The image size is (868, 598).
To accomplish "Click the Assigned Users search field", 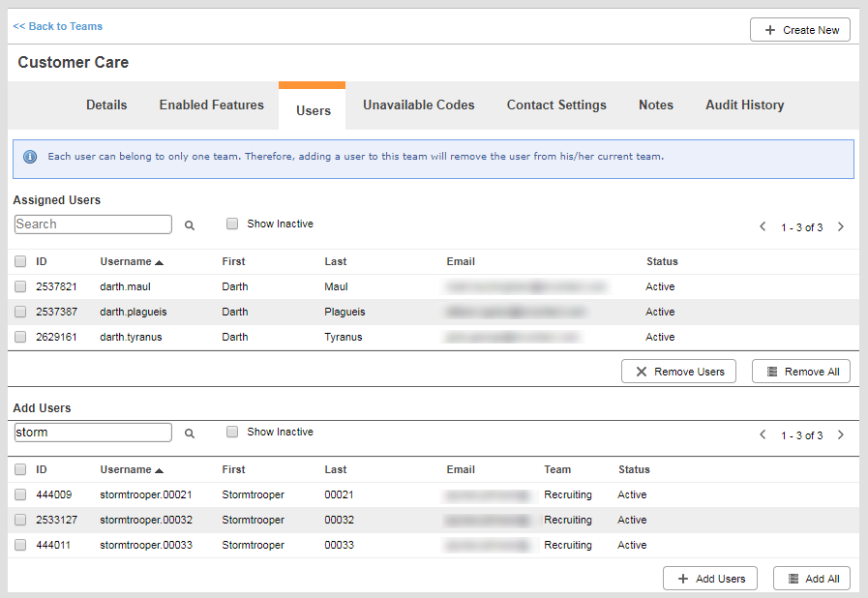I will click(x=93, y=224).
